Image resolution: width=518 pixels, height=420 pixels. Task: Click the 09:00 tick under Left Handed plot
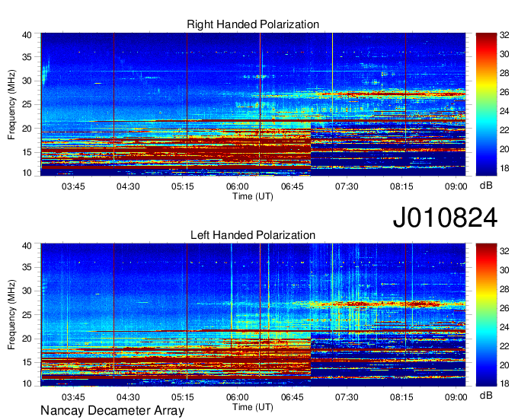[x=456, y=397]
